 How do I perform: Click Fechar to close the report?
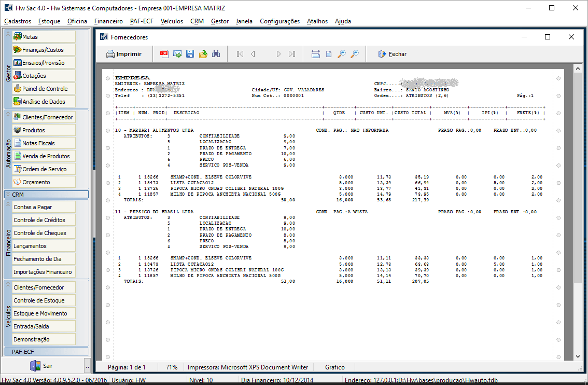point(392,54)
